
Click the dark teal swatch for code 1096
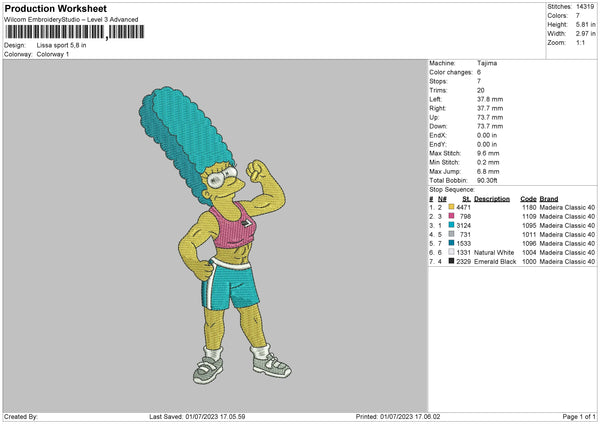451,243
